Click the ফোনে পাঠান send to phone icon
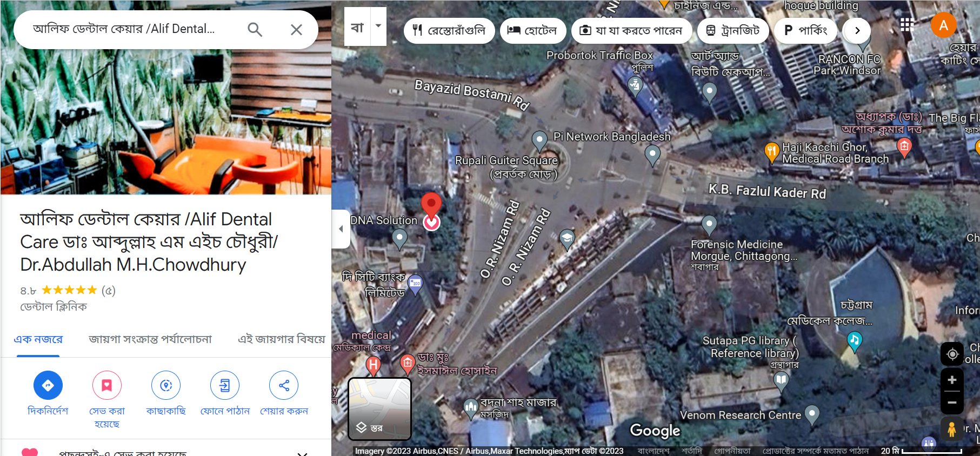 pyautogui.click(x=225, y=385)
